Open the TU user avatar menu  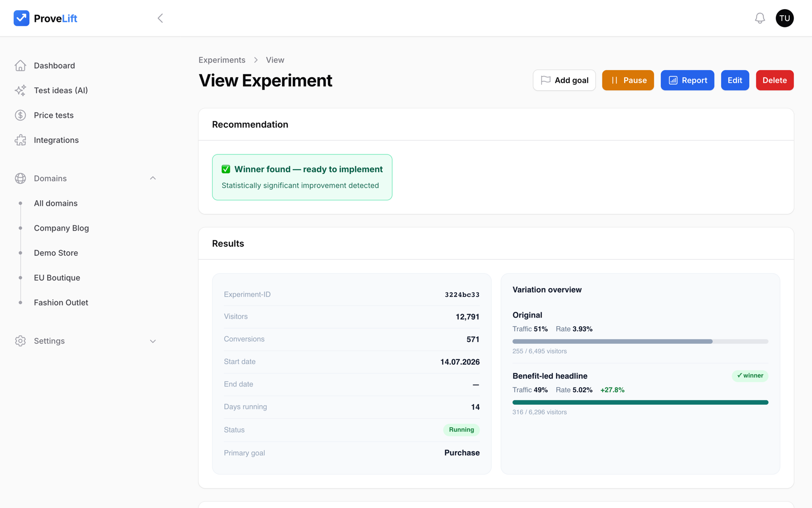(785, 18)
